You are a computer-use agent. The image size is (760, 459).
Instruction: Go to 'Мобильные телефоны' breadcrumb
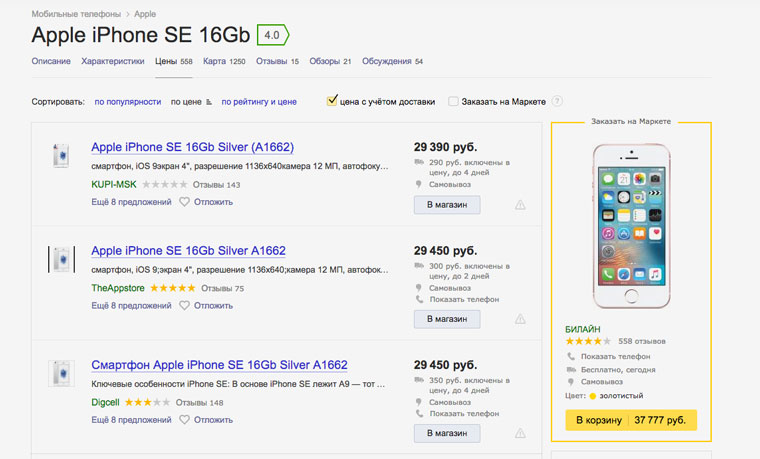pyautogui.click(x=76, y=14)
